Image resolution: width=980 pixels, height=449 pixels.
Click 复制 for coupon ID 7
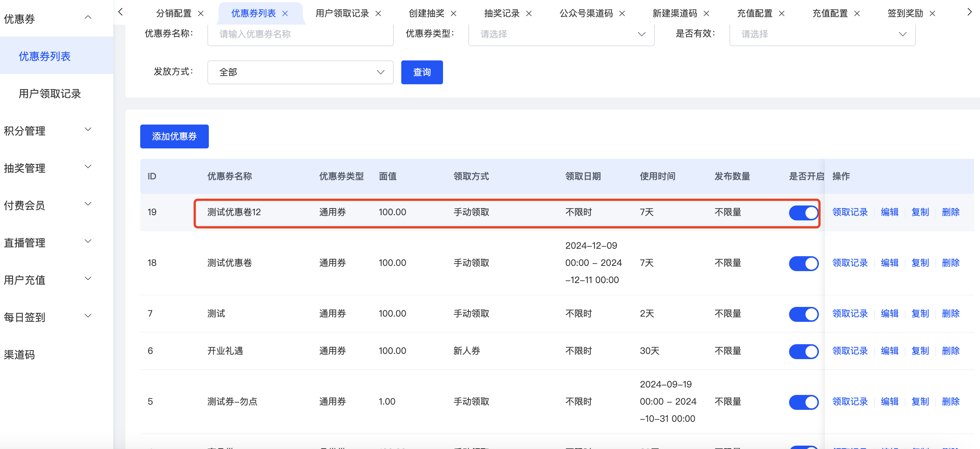(920, 313)
